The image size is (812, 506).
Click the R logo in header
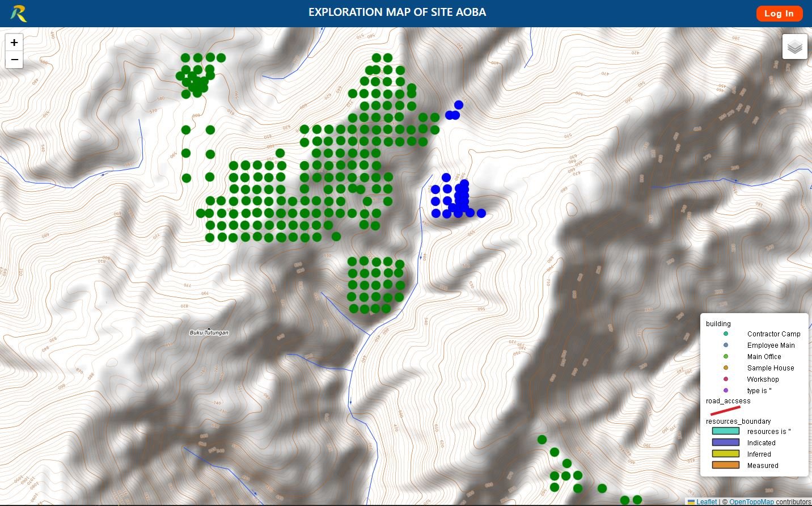tap(19, 13)
